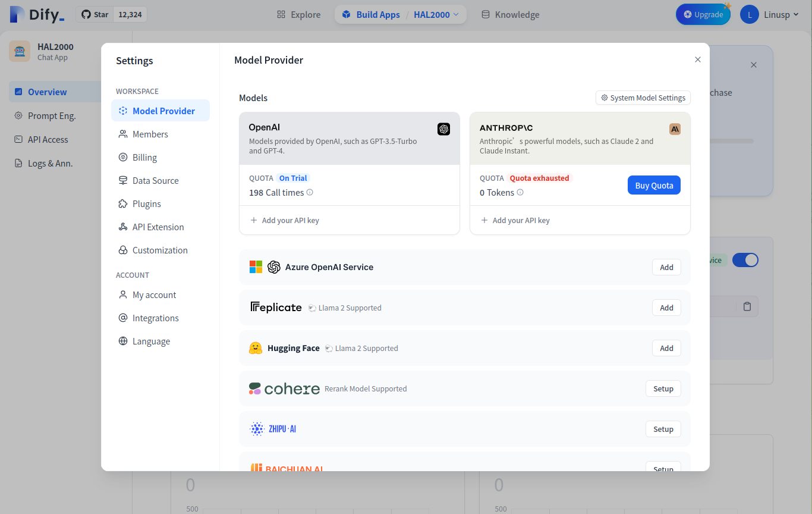Open Overview in the app sidebar
Image resolution: width=812 pixels, height=514 pixels.
tap(55, 92)
